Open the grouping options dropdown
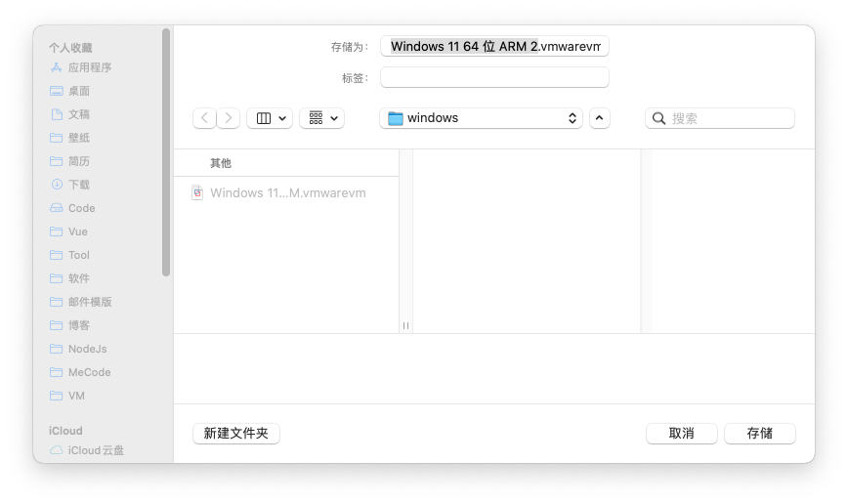This screenshot has height=504, width=848. (x=321, y=118)
